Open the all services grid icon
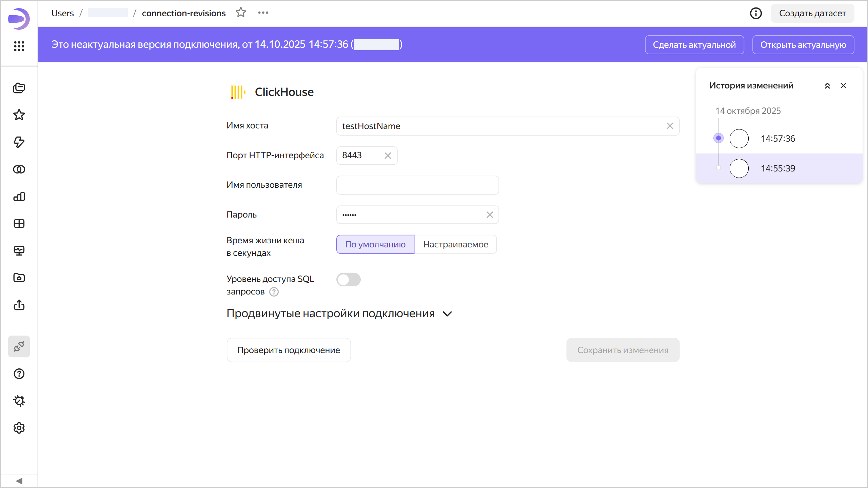Image resolution: width=868 pixels, height=488 pixels. tap(19, 46)
